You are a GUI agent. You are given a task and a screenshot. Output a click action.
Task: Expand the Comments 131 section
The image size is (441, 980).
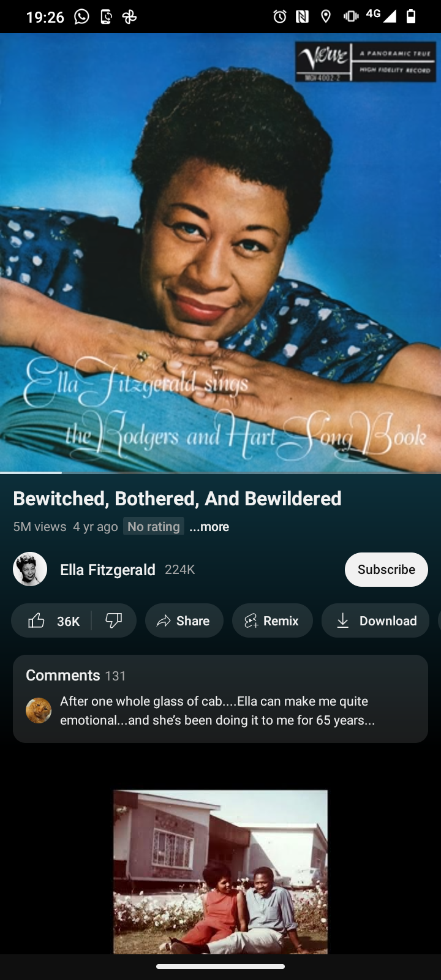point(221,699)
